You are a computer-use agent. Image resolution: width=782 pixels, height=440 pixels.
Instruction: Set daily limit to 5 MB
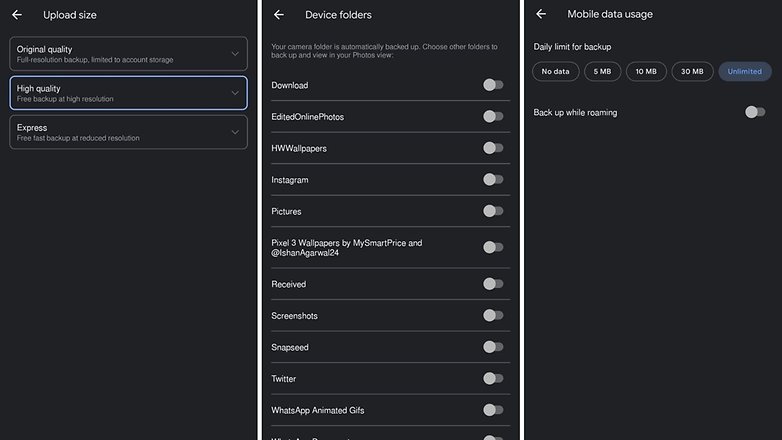click(x=602, y=71)
